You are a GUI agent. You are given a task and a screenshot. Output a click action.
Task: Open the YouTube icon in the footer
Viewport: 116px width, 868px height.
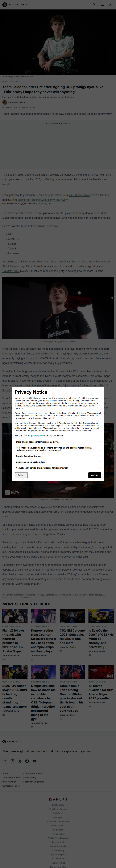click(x=34, y=761)
